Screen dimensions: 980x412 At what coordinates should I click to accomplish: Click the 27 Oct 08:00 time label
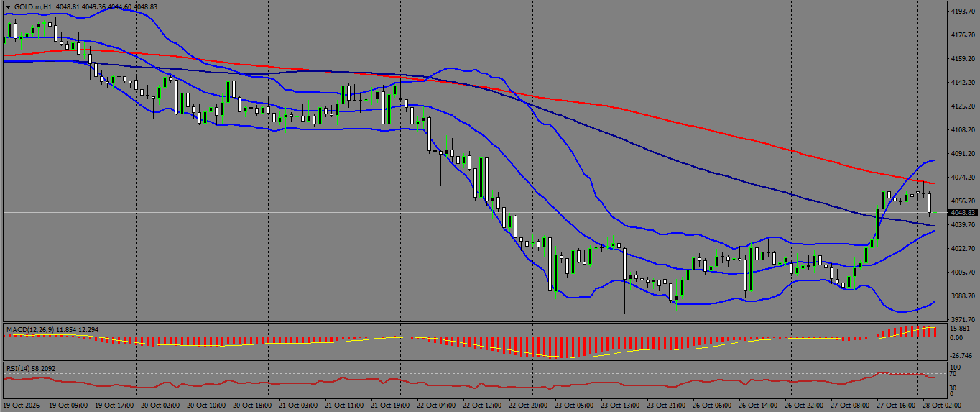click(x=851, y=406)
